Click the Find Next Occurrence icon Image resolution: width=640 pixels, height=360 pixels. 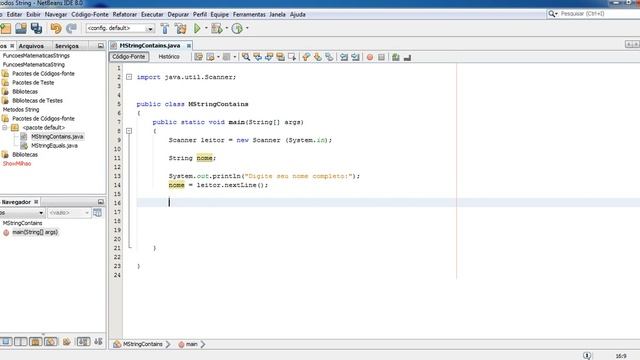click(269, 57)
